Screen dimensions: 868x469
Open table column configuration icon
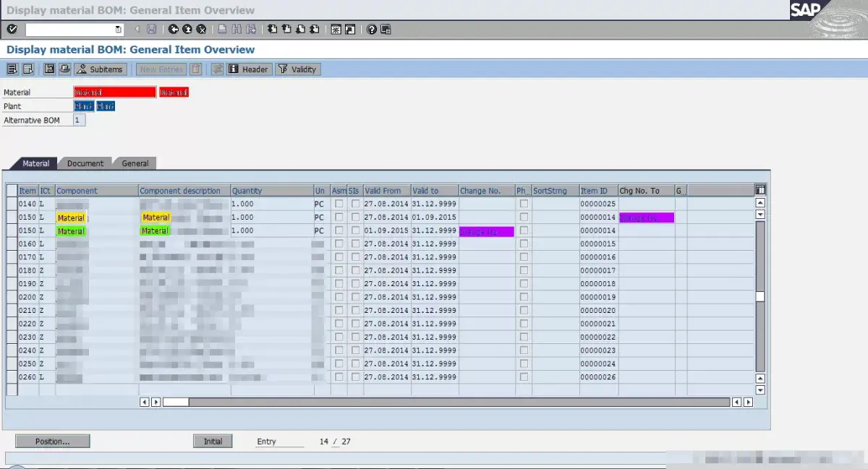[x=760, y=190]
